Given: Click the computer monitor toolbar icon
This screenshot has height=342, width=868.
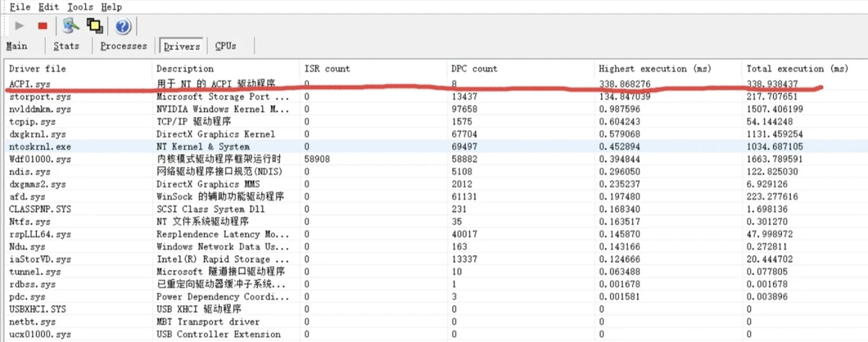Looking at the screenshot, I should pyautogui.click(x=70, y=26).
